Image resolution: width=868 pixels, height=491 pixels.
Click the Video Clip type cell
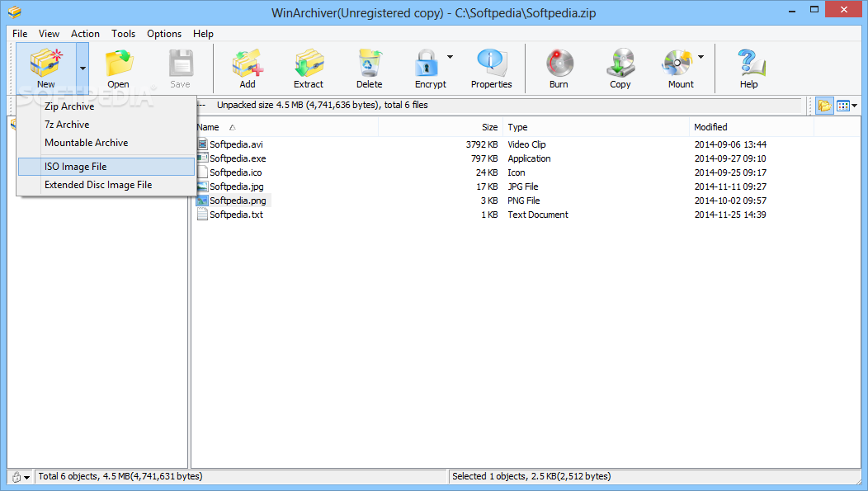pos(526,144)
